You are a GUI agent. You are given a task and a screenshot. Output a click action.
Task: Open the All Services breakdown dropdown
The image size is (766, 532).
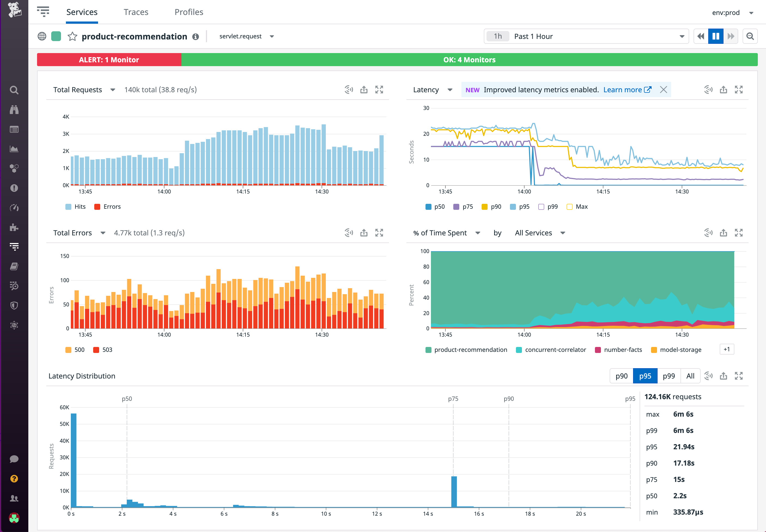(539, 233)
